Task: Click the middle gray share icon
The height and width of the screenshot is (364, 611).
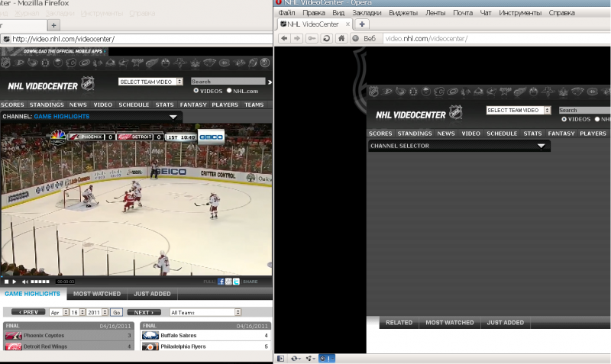Action: coord(228,282)
